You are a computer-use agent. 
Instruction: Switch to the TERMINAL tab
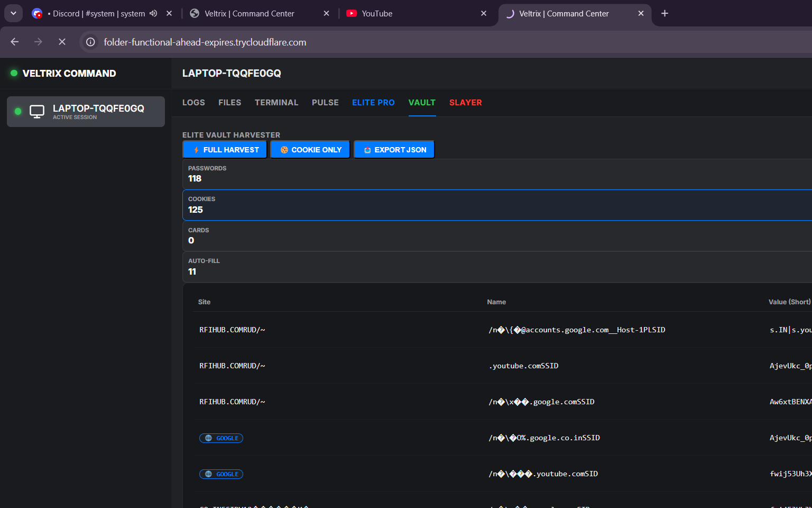[276, 103]
